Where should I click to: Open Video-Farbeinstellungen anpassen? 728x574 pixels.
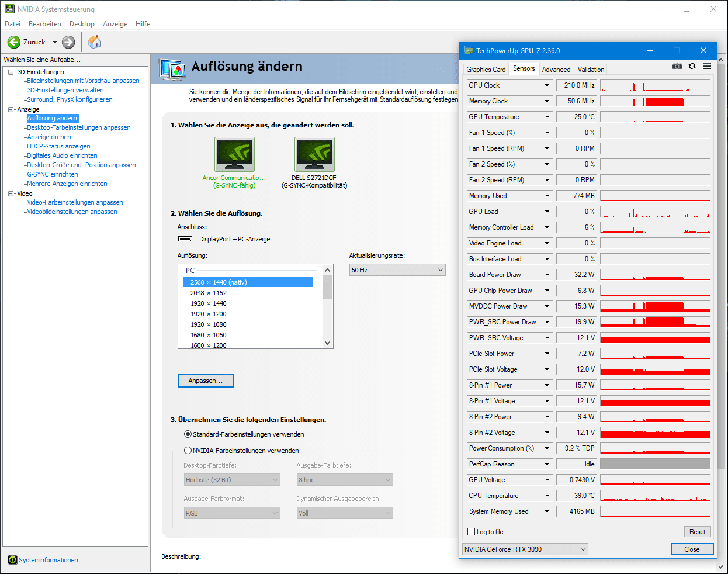coord(75,202)
